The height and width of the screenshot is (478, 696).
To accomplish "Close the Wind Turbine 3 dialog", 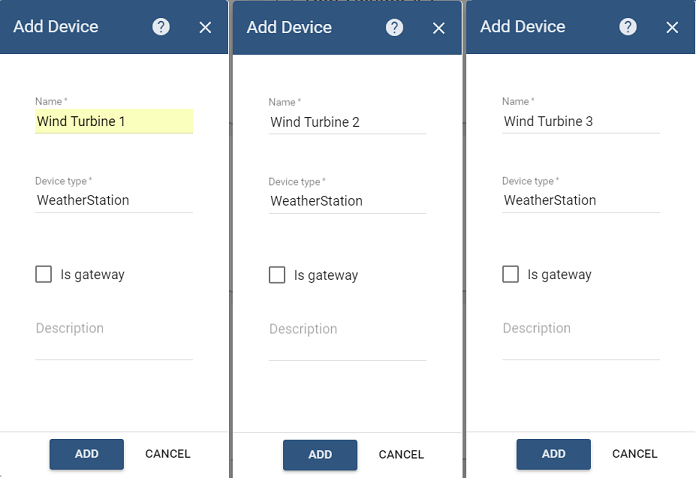I will point(672,27).
